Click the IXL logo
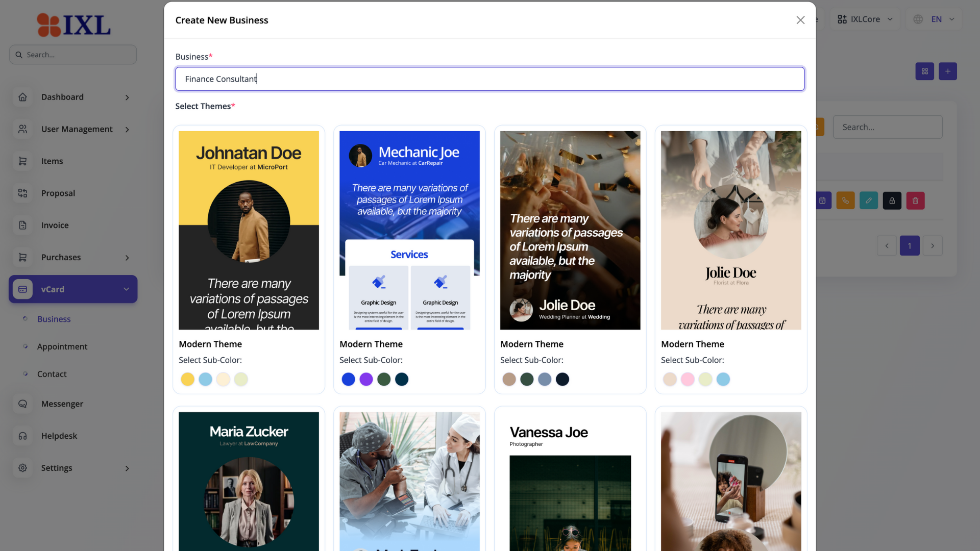 click(x=73, y=25)
